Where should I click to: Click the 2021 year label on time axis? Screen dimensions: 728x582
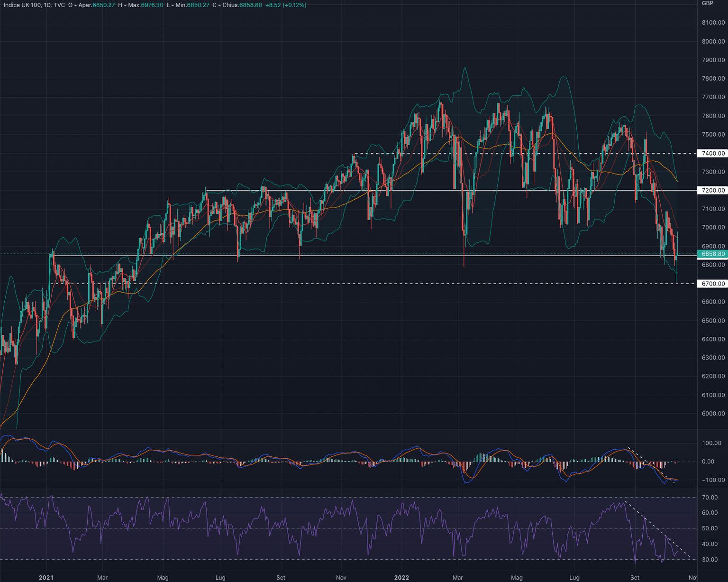coord(46,577)
